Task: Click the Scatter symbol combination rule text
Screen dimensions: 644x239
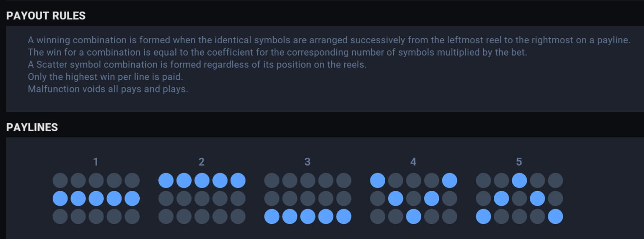Action: [197, 65]
